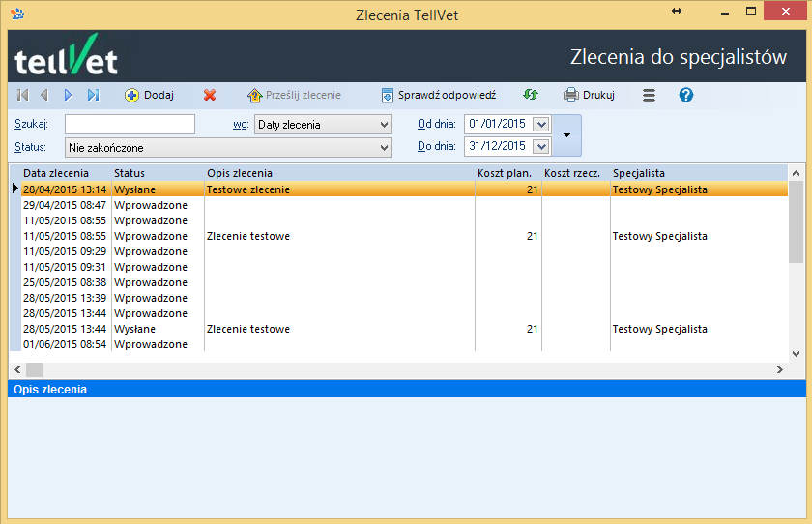
Task: Select row dated 11/05/2015 09:31
Action: click(404, 267)
